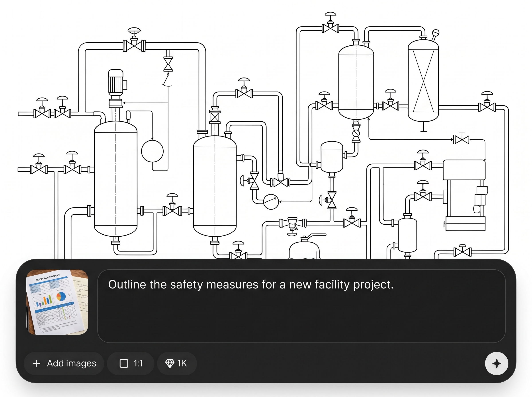The image size is (532, 397).
Task: Click the plus icon in Add images
Action: 37,363
